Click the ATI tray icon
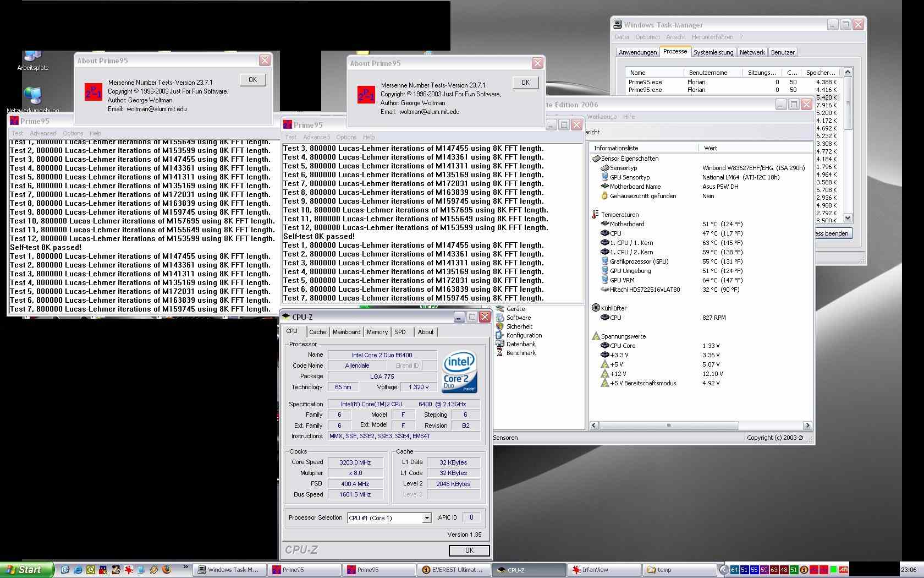The image size is (924, 578). [843, 570]
